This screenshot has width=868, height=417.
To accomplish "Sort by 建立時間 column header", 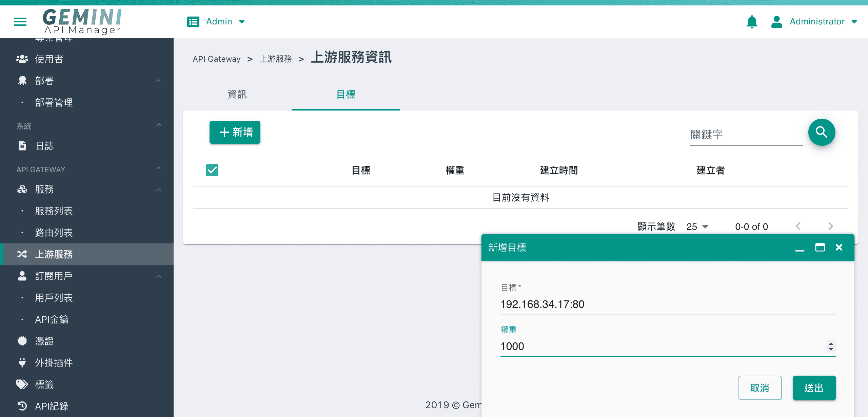I will coord(559,170).
